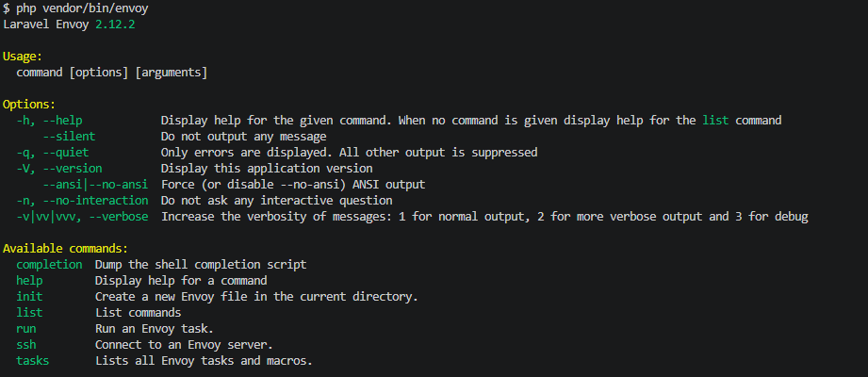
Task: Click the ssh command name
Action: click(x=26, y=345)
